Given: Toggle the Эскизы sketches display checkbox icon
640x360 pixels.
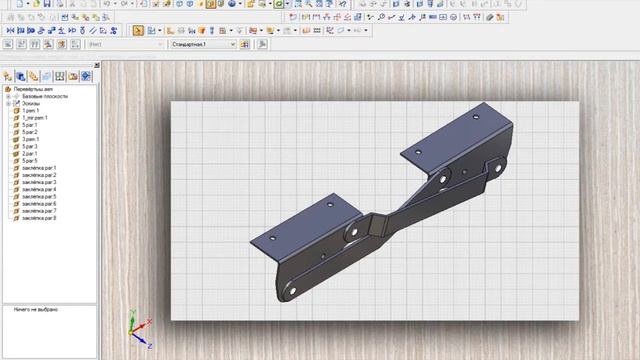Looking at the screenshot, I should [17, 104].
